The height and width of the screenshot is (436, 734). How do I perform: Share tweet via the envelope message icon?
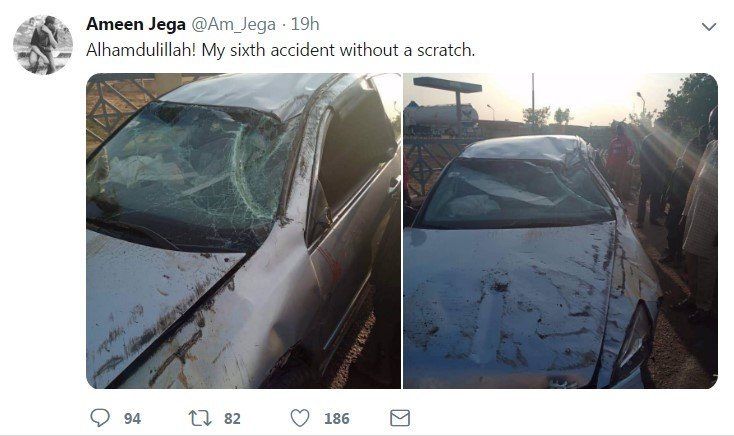pos(400,418)
